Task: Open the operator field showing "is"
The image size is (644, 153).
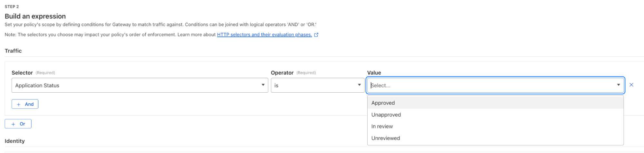Action: pos(312,85)
